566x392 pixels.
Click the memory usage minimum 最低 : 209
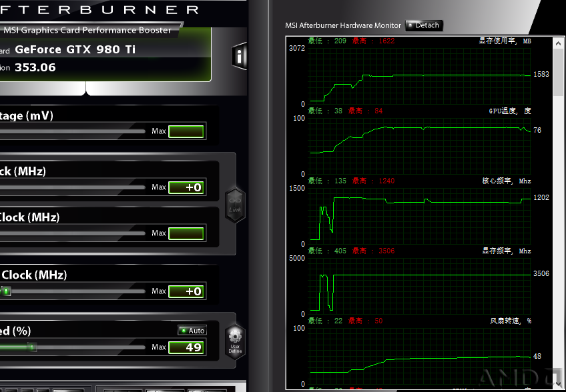click(x=327, y=41)
